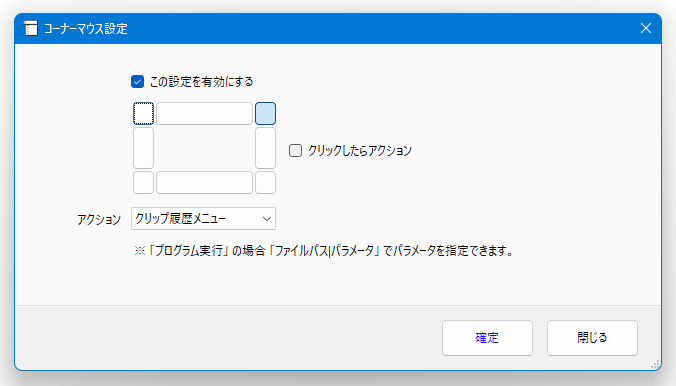The width and height of the screenshot is (676, 386).
Task: Click the resize grip at dialog corner
Action: [x=655, y=364]
